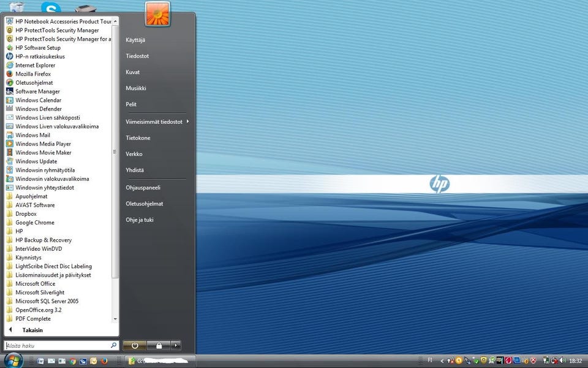Click the user account flower picture

157,14
